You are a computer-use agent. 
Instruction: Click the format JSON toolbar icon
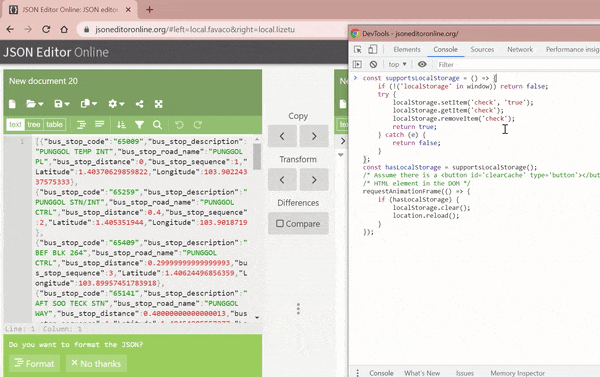(81, 124)
